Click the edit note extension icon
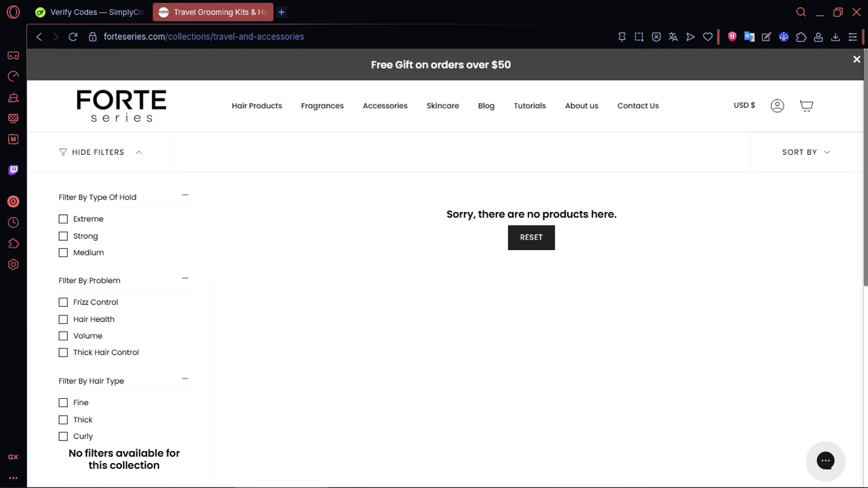Screen dimensions: 868x488 click(x=766, y=36)
